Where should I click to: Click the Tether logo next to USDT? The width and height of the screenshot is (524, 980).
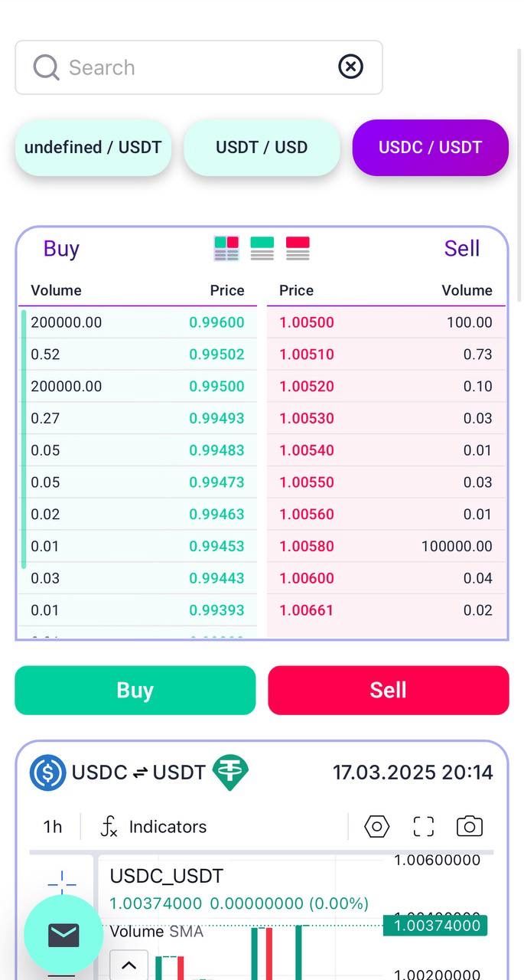point(228,773)
